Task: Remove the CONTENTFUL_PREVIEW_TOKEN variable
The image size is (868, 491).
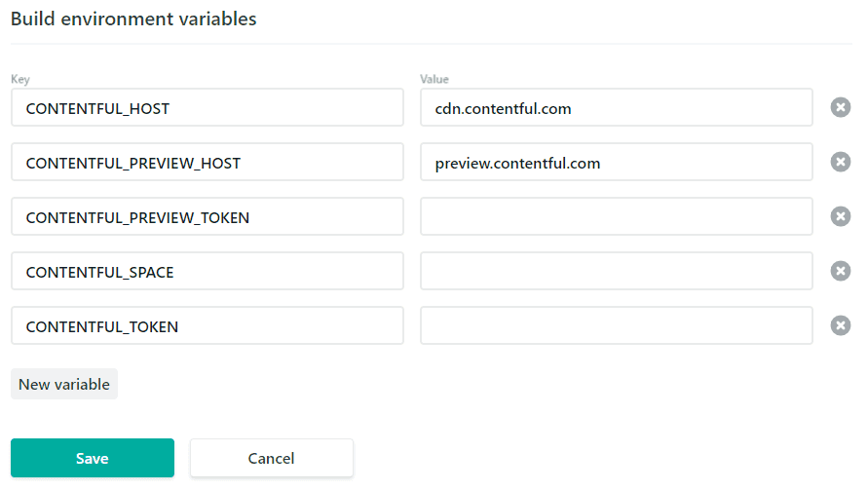Action: tap(840, 216)
